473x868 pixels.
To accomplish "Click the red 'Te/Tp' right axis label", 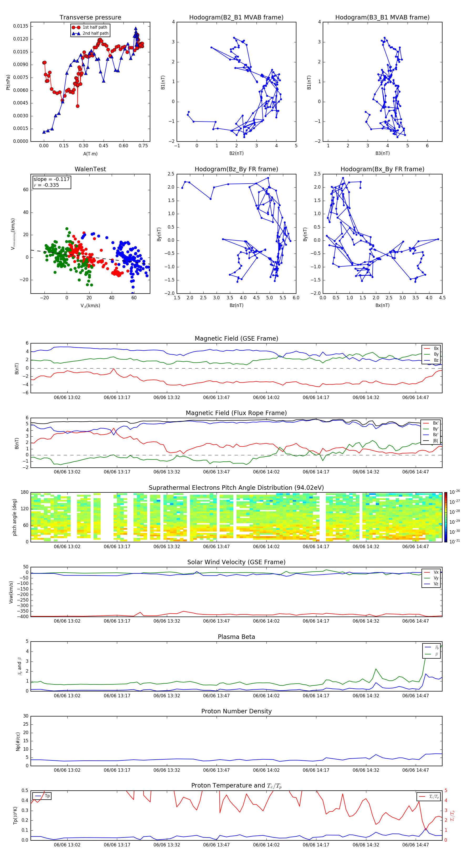I will [452, 816].
